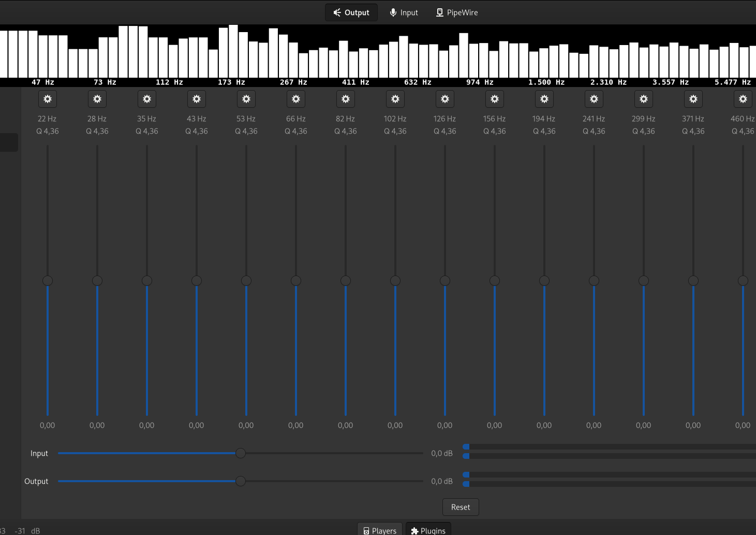Show the Plugins panel
Viewport: 756px width, 535px height.
coord(428,530)
